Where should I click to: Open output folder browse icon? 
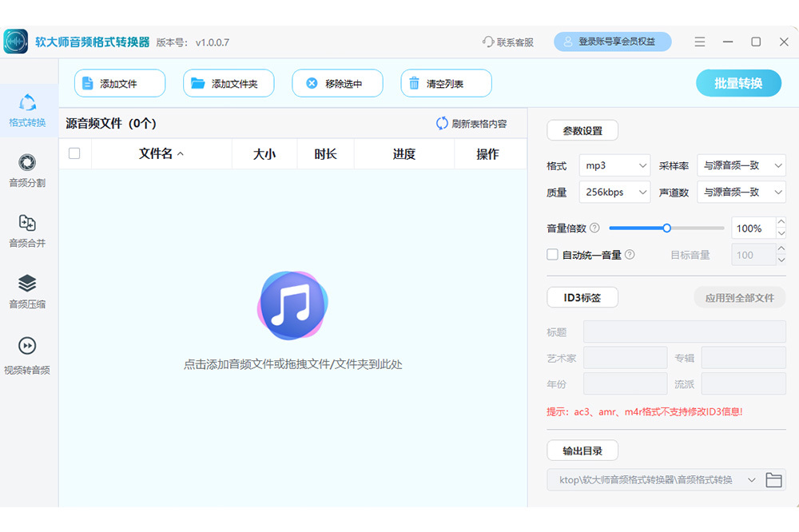773,479
